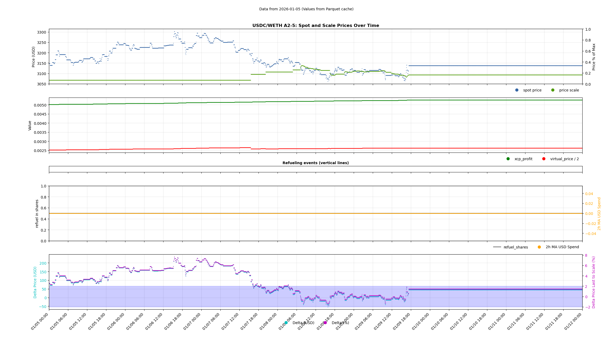Screen dimensions: 613x364
Task: Click the green price scale legend marker
Action: click(x=553, y=90)
